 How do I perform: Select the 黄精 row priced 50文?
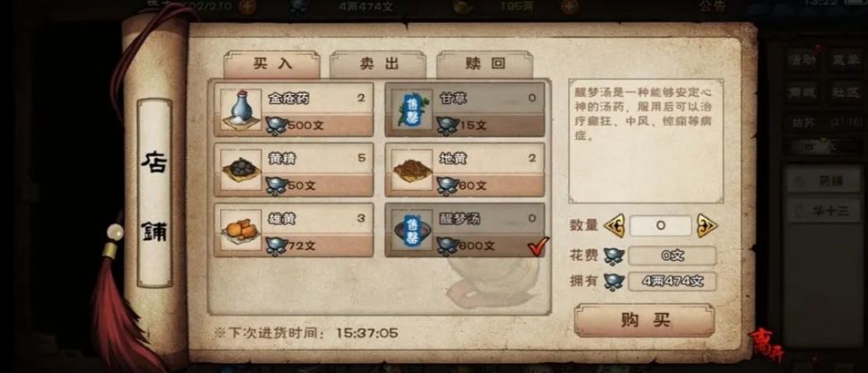tap(294, 169)
